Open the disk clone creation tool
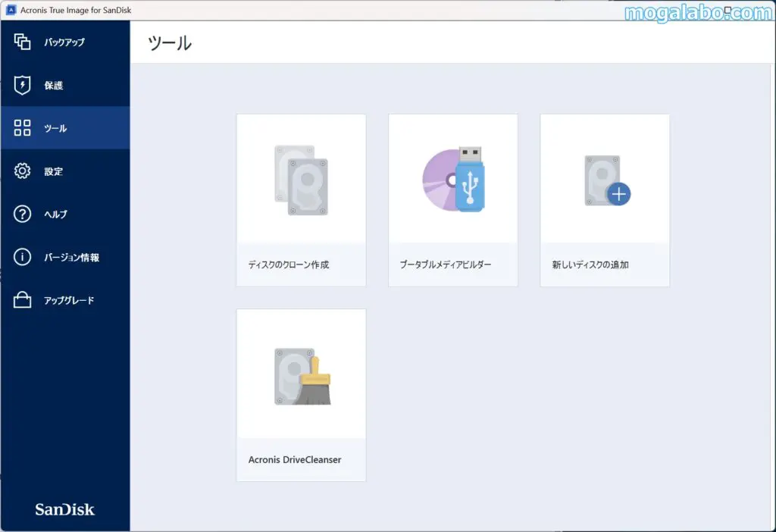 (x=301, y=199)
